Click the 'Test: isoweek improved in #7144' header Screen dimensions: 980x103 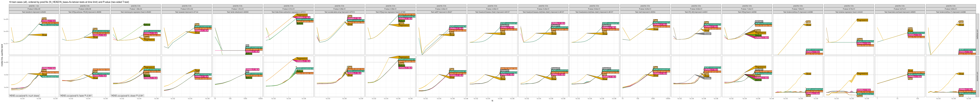tap(187, 12)
